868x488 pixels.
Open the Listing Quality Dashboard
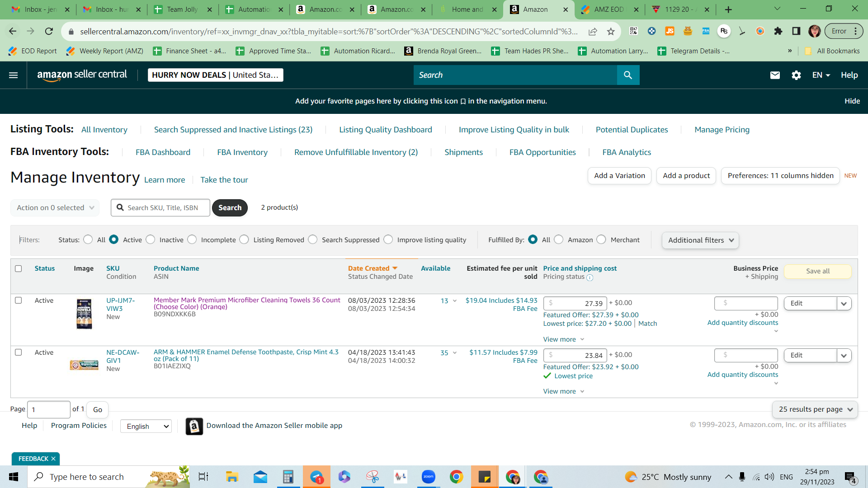(386, 130)
